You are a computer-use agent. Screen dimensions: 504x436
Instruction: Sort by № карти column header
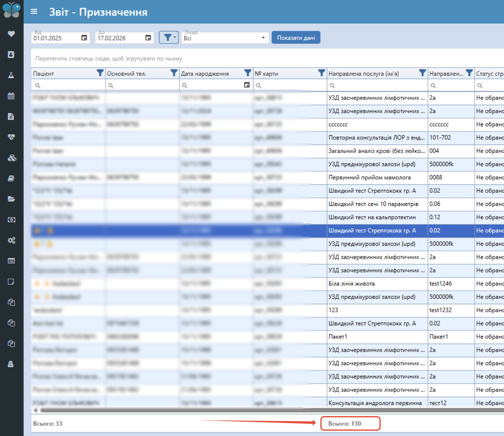click(266, 74)
